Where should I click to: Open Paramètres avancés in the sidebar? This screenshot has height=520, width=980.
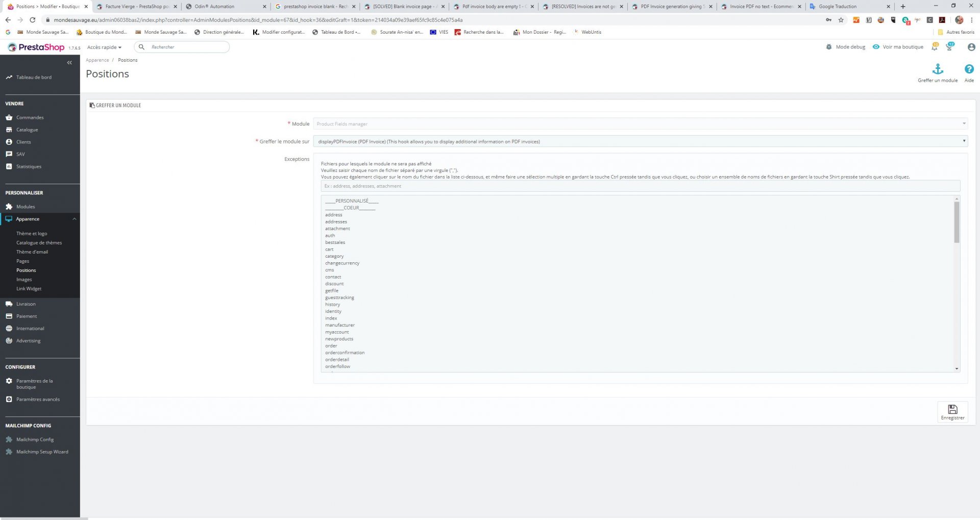pyautogui.click(x=38, y=400)
